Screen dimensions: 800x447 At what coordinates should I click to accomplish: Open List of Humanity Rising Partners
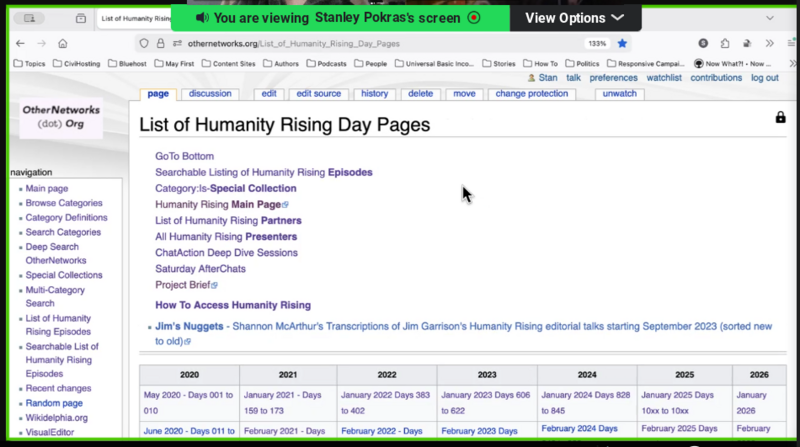(228, 221)
